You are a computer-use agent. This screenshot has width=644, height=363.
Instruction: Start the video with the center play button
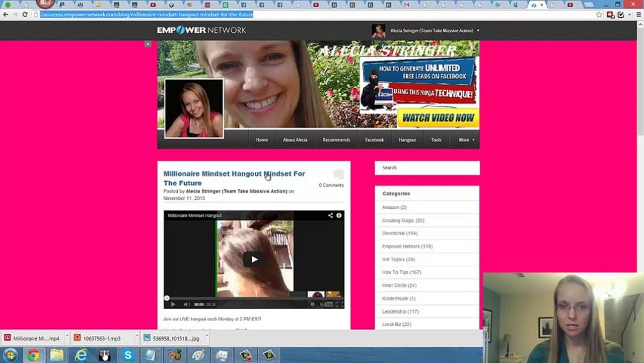(x=254, y=259)
